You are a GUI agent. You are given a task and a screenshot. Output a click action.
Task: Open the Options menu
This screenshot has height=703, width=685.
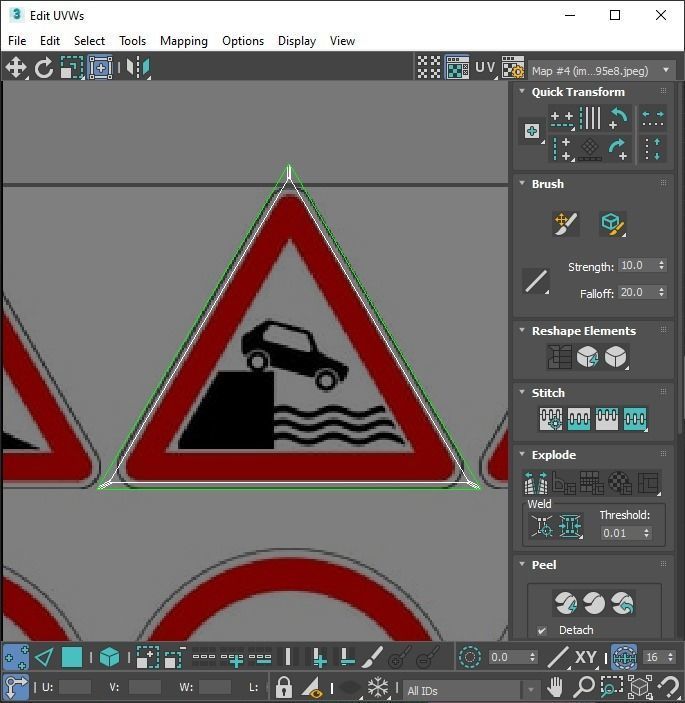pyautogui.click(x=243, y=41)
